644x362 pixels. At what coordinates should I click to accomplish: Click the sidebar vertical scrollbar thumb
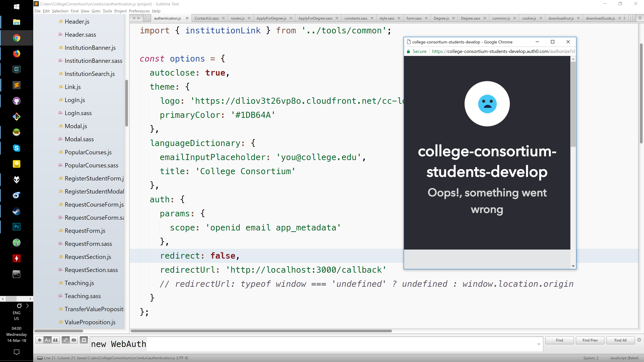click(126, 103)
